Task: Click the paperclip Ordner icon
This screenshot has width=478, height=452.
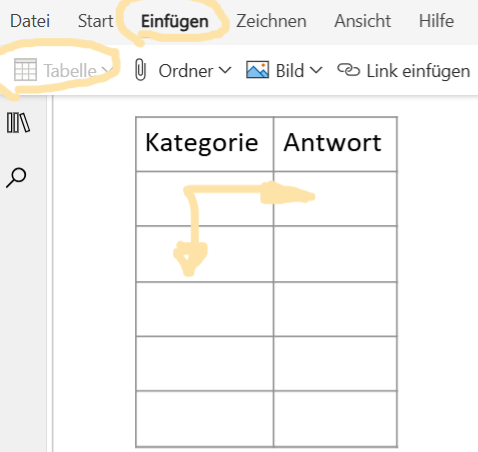Action: pos(140,69)
